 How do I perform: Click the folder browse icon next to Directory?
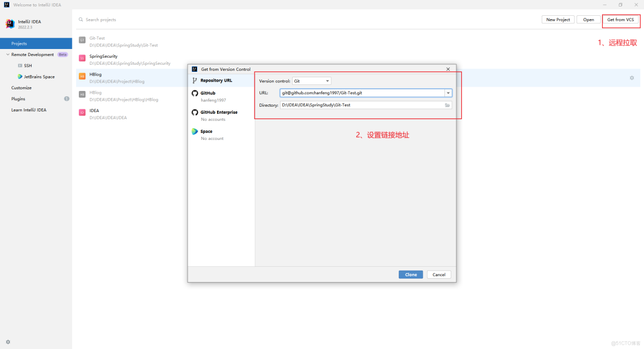[x=447, y=105]
